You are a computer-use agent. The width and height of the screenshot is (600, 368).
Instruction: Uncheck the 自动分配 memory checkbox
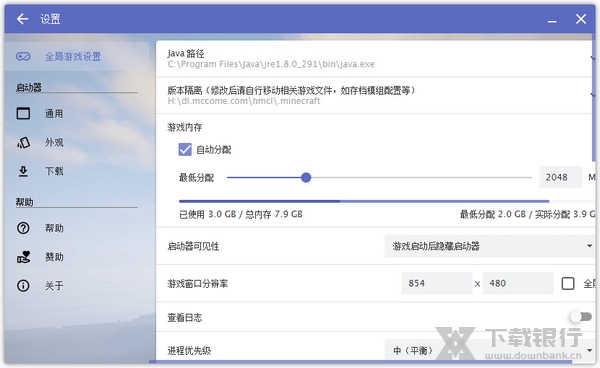pyautogui.click(x=185, y=149)
